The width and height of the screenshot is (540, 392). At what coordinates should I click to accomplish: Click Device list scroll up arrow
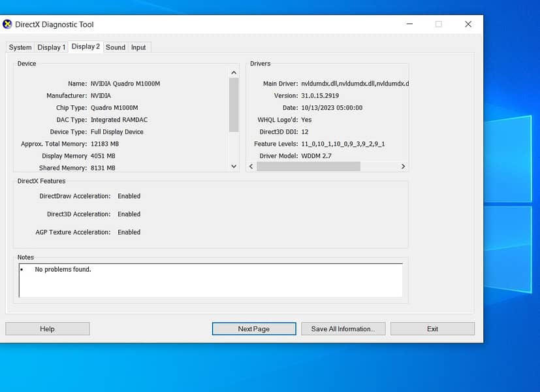(x=234, y=73)
